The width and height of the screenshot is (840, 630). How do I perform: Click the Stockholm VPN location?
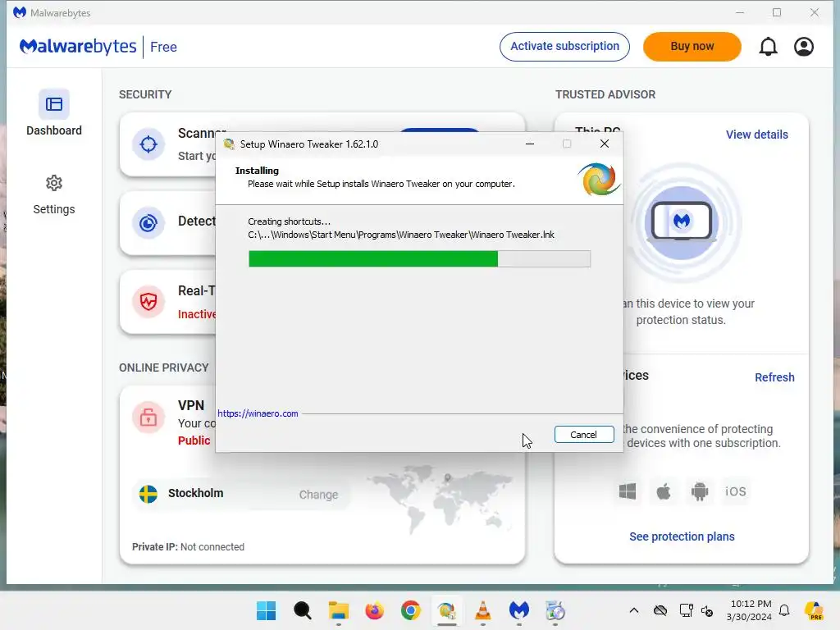click(x=195, y=493)
